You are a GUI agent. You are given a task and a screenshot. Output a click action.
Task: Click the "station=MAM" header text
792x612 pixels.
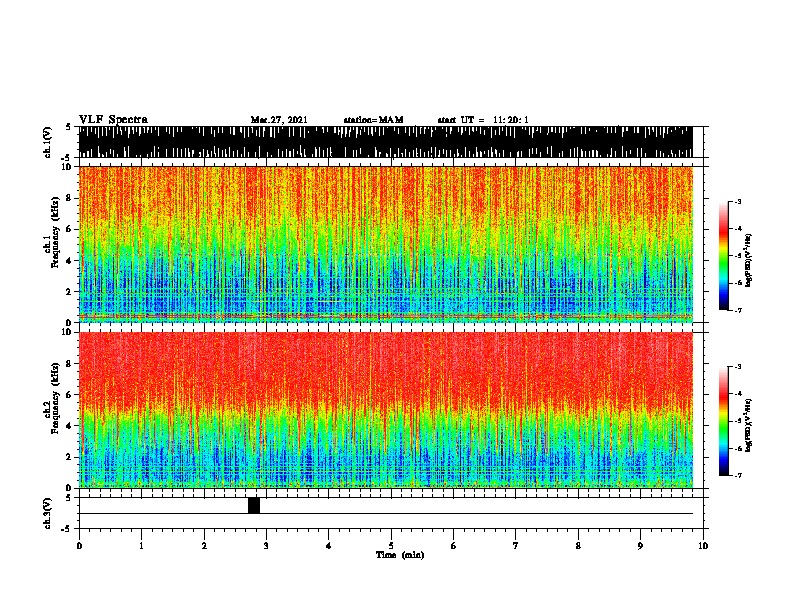(373, 120)
